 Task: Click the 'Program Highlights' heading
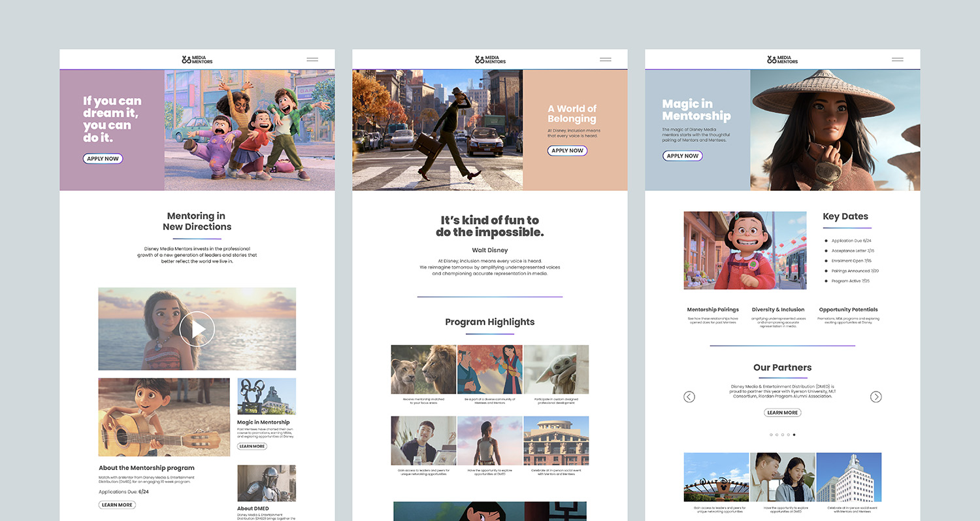(490, 322)
